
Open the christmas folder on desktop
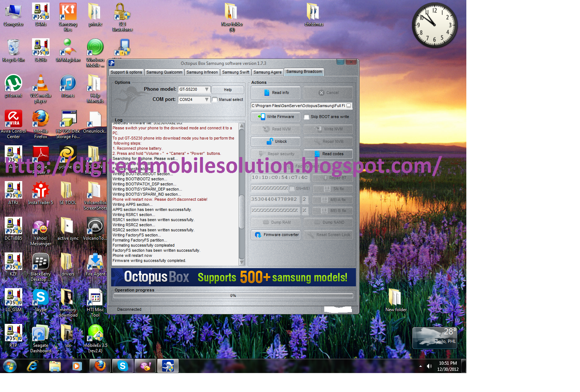[x=314, y=15]
